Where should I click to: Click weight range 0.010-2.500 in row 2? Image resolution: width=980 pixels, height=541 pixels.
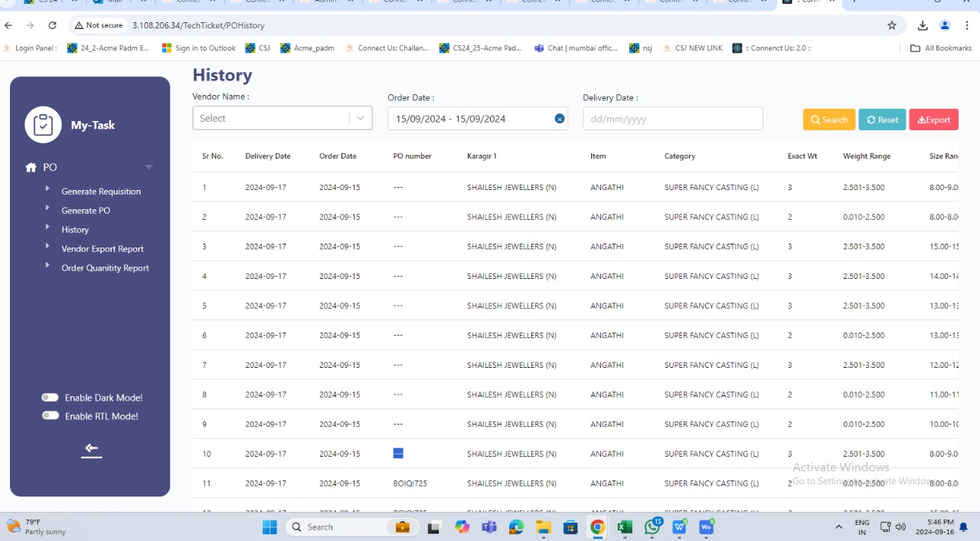pyautogui.click(x=864, y=217)
